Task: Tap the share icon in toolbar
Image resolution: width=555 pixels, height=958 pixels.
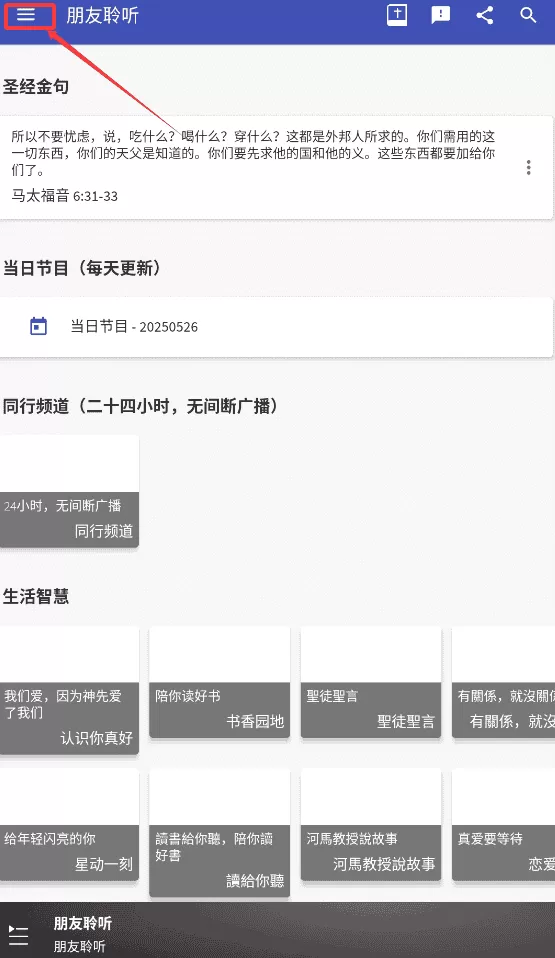Action: pos(485,15)
